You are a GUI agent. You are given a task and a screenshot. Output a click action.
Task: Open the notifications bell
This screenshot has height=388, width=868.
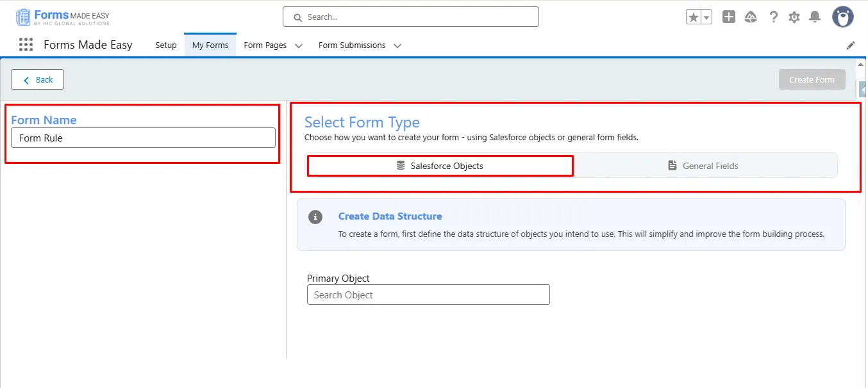815,17
